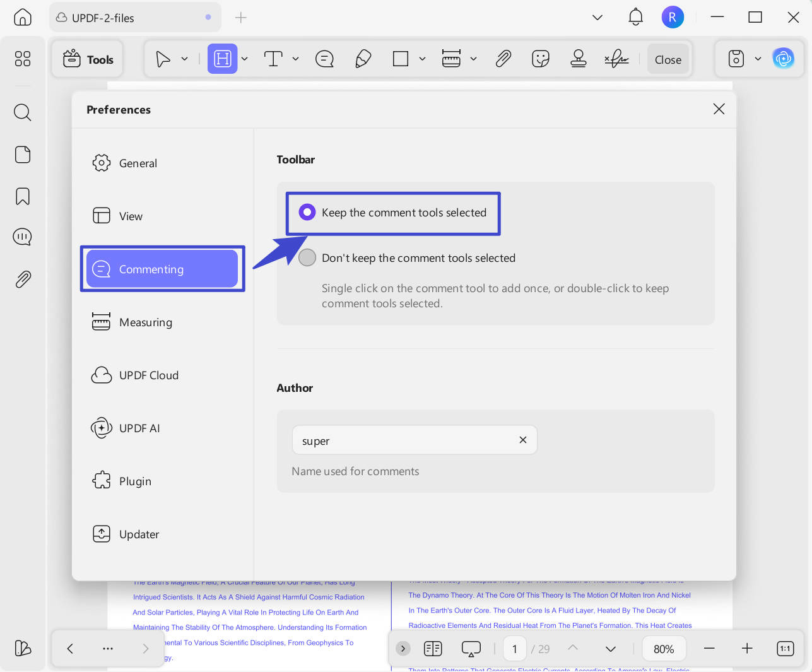Select the cursor arrow tool

tap(163, 59)
